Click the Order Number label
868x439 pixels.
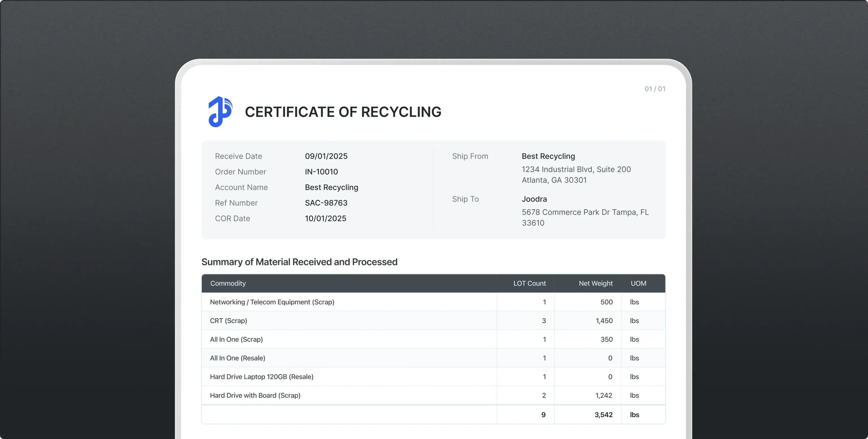(x=240, y=172)
